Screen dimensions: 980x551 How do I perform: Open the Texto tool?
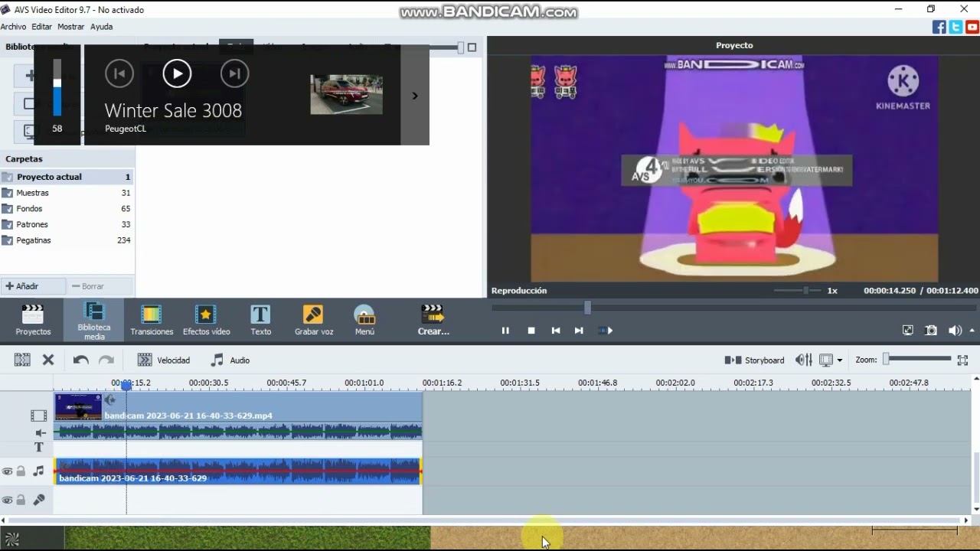(x=260, y=320)
